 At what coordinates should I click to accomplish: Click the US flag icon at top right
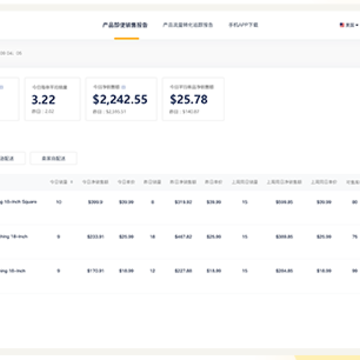(342, 25)
